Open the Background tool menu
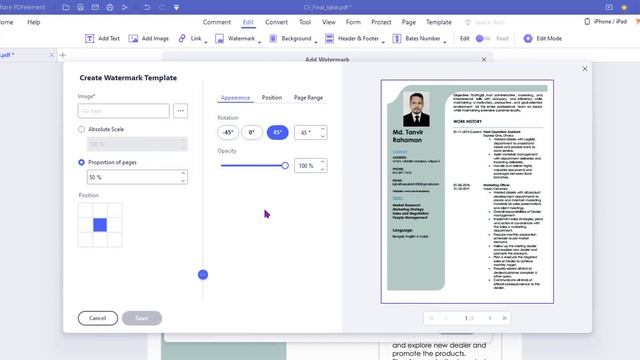This screenshot has height=360, width=640. point(293,38)
